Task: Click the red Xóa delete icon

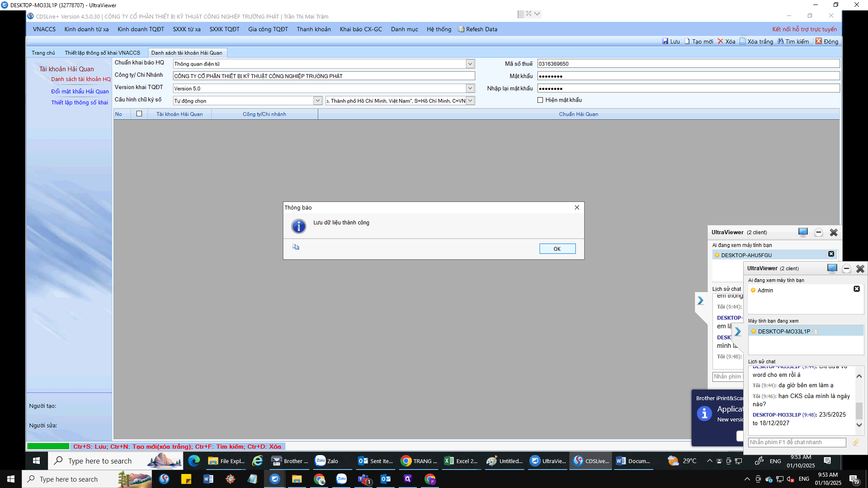Action: click(x=721, y=41)
